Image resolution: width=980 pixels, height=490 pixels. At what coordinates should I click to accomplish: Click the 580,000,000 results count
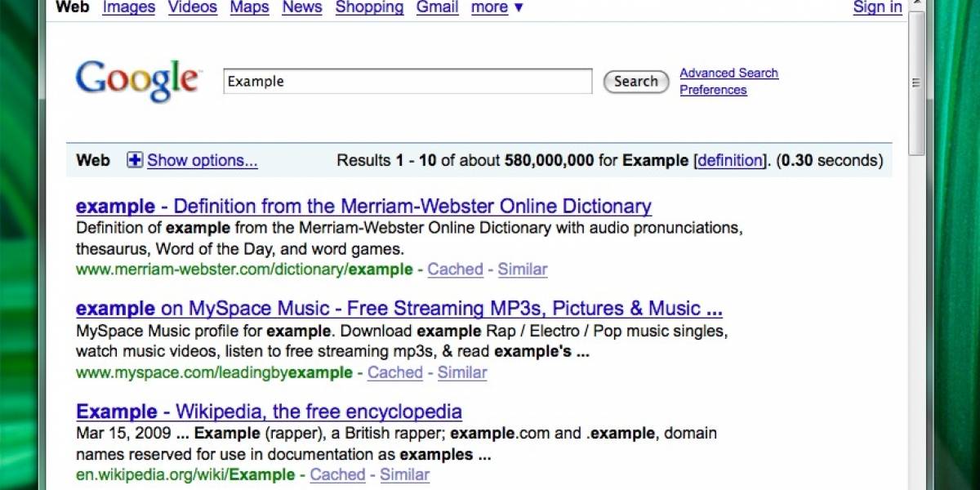coord(549,160)
